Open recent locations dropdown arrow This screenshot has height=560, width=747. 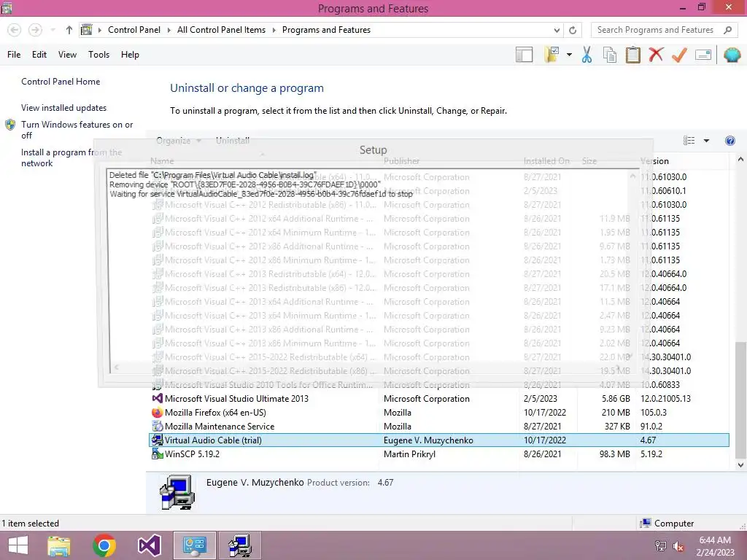tap(53, 30)
